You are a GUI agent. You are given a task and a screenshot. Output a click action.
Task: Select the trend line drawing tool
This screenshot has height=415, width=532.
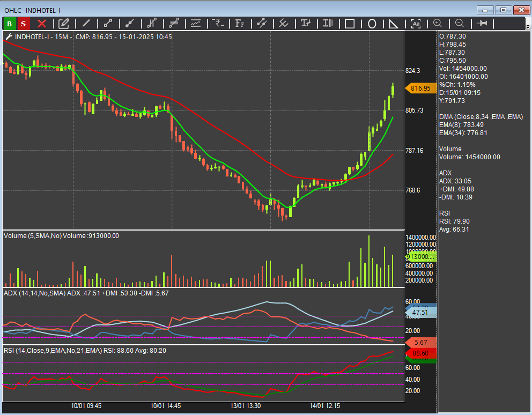coord(86,23)
